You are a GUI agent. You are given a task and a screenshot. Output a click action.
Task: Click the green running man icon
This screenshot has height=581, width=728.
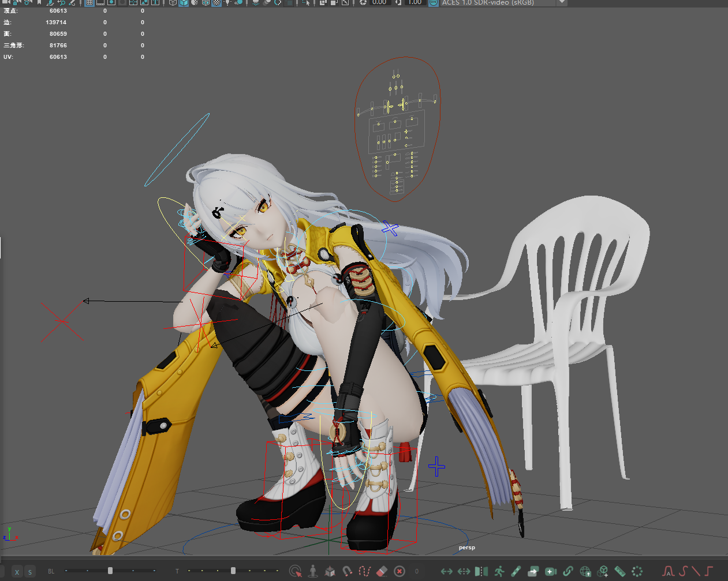coord(499,571)
